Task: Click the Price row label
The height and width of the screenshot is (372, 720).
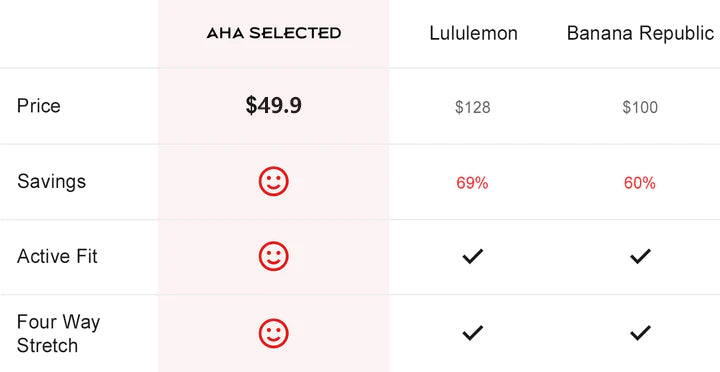Action: [39, 106]
